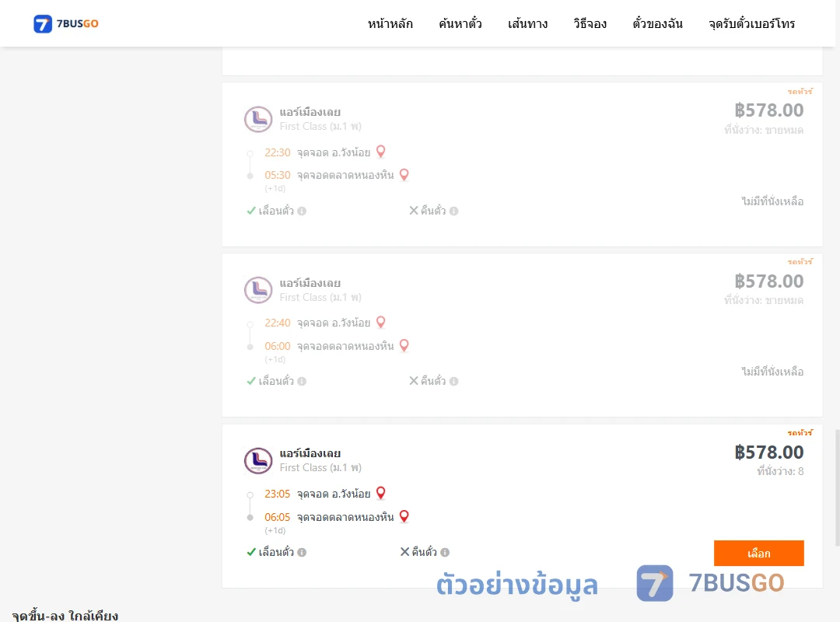
Task: Click info icon next to คืนตั๋ว in 23:05 trip
Action: click(x=445, y=552)
